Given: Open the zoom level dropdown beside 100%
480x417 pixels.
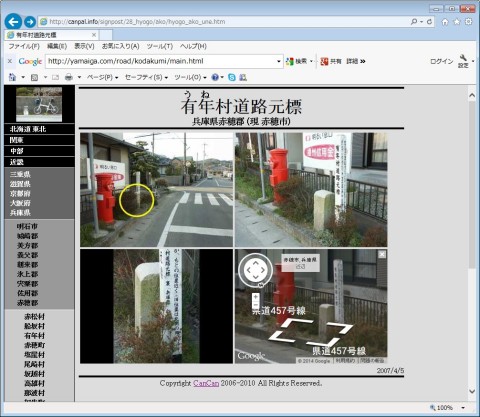Looking at the screenshot, I should (x=463, y=407).
